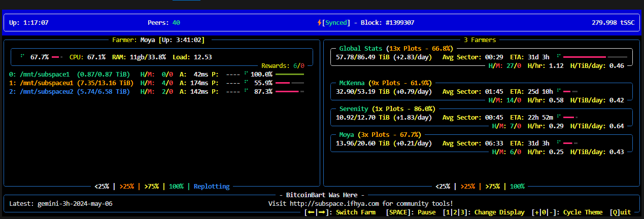
Task: Select plot row 2: /mnt/subspaceu2
Action: (x=157, y=91)
